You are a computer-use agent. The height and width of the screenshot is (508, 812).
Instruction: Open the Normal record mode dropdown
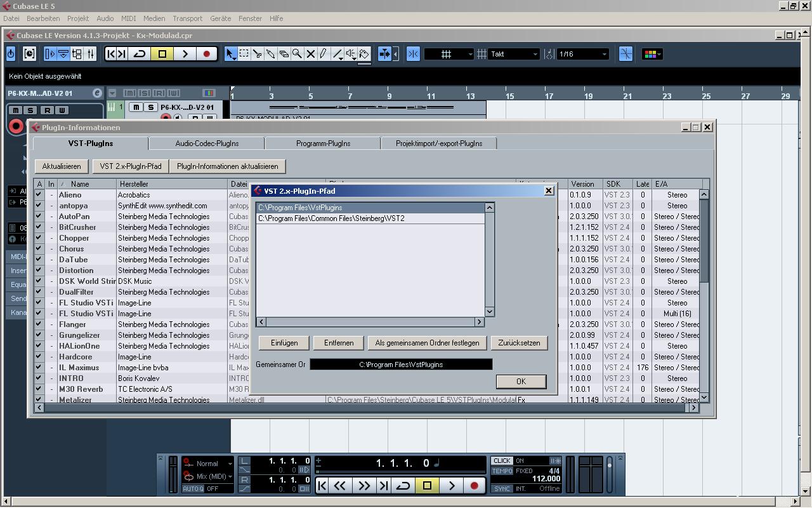click(x=207, y=464)
